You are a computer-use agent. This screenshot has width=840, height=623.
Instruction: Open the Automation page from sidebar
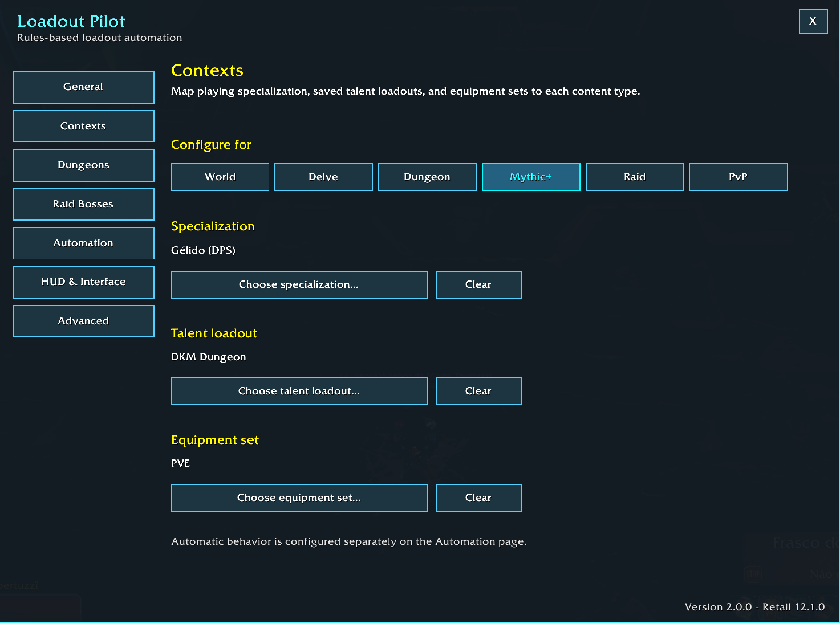pyautogui.click(x=83, y=243)
